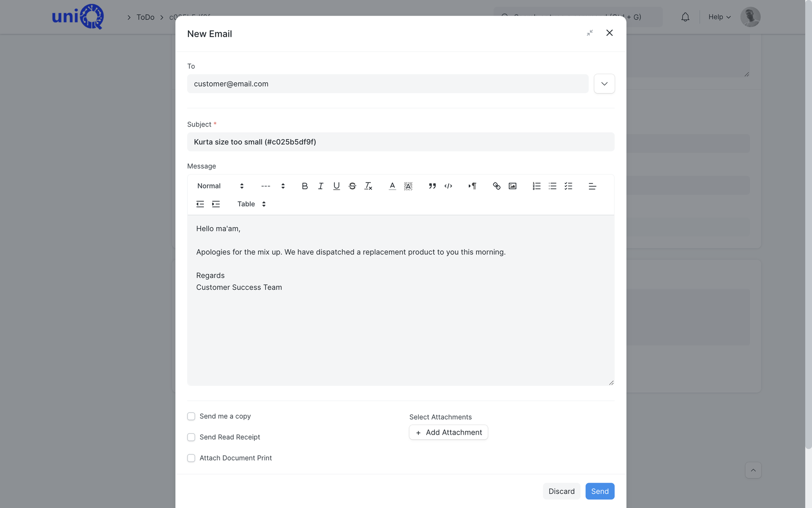Start a bulleted list

(x=552, y=186)
